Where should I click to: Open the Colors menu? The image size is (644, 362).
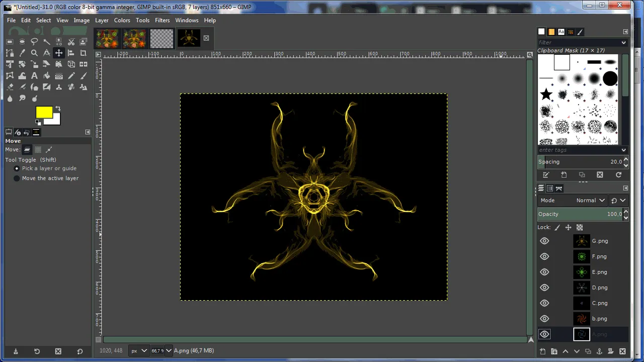pyautogui.click(x=122, y=20)
